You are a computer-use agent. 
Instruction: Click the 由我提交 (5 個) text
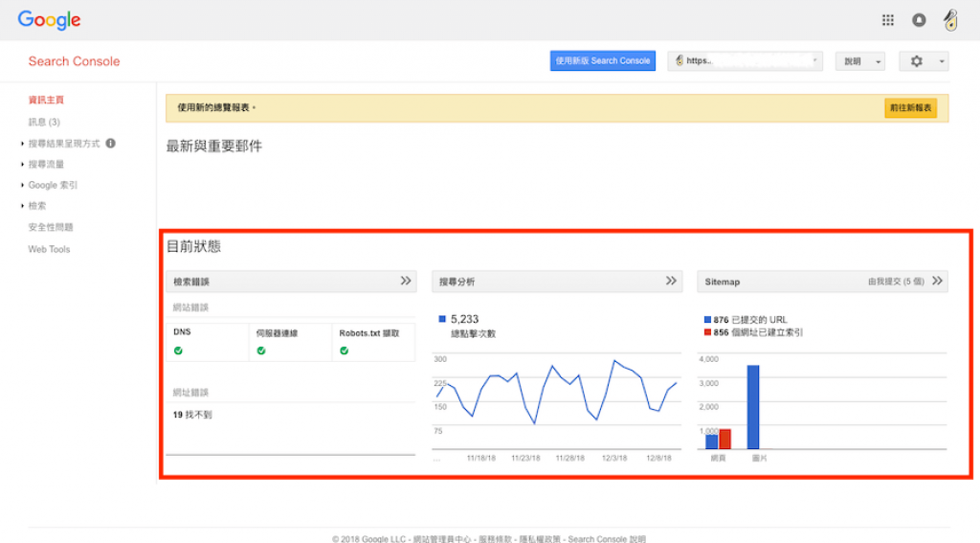click(896, 282)
